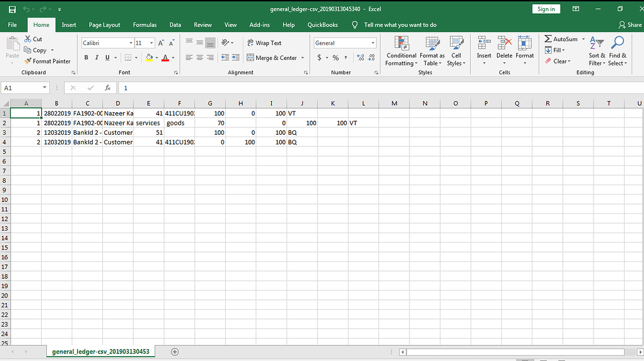Select the Format Painter tool
This screenshot has width=644, height=361.
pos(48,61)
